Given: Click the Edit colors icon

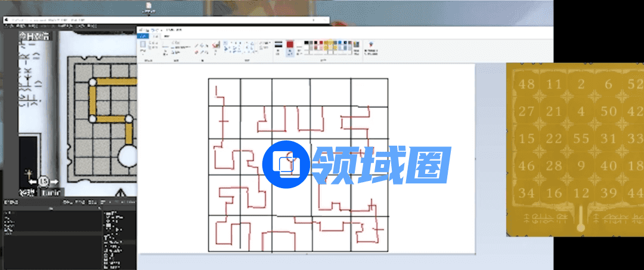Looking at the screenshot, I should [356, 47].
